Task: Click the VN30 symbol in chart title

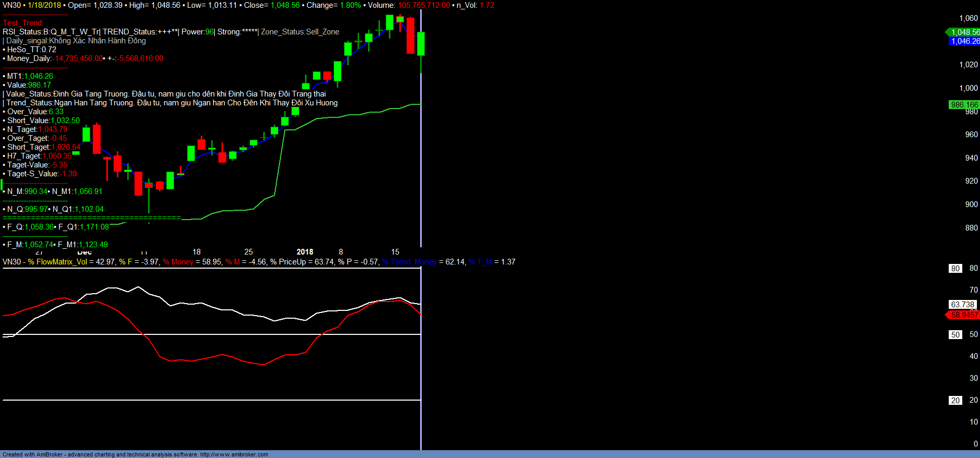Action: (x=11, y=5)
